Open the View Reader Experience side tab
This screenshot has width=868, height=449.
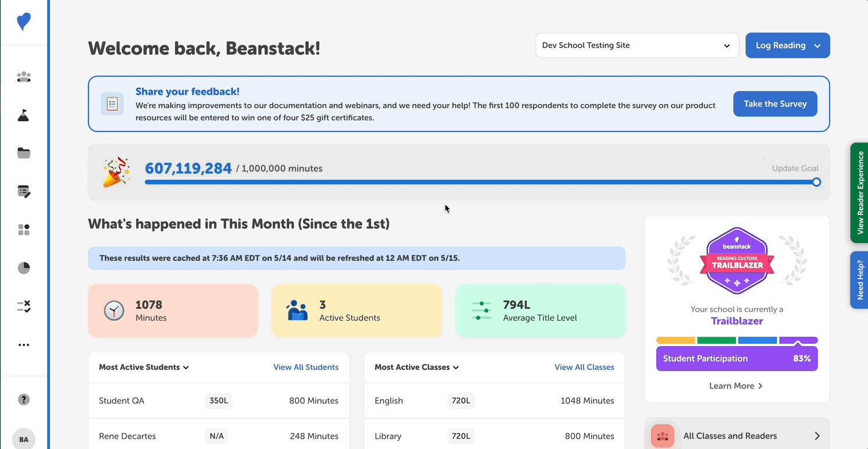coord(861,193)
